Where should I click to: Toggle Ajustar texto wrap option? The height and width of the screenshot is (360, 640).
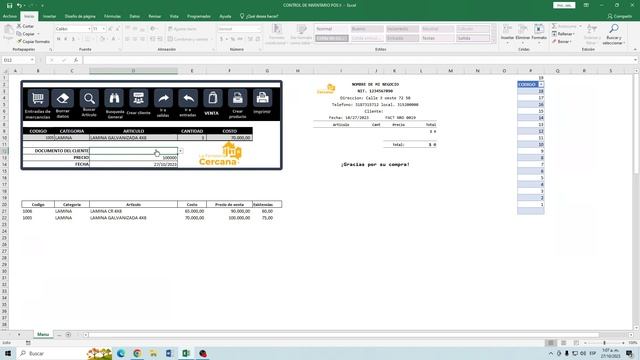pyautogui.click(x=182, y=29)
